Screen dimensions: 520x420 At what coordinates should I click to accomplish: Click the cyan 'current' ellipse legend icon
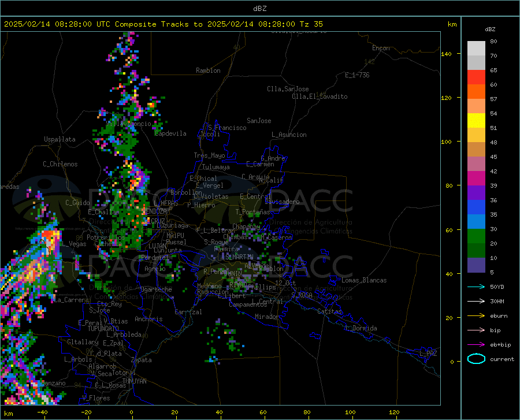point(476,359)
